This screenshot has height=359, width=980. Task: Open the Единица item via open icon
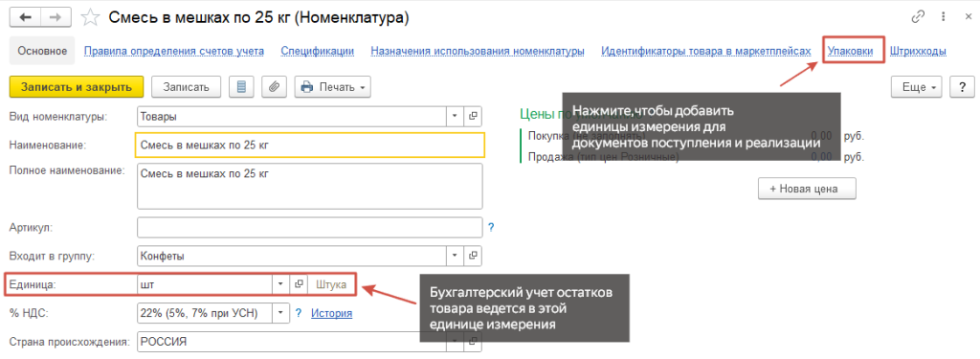(x=299, y=284)
